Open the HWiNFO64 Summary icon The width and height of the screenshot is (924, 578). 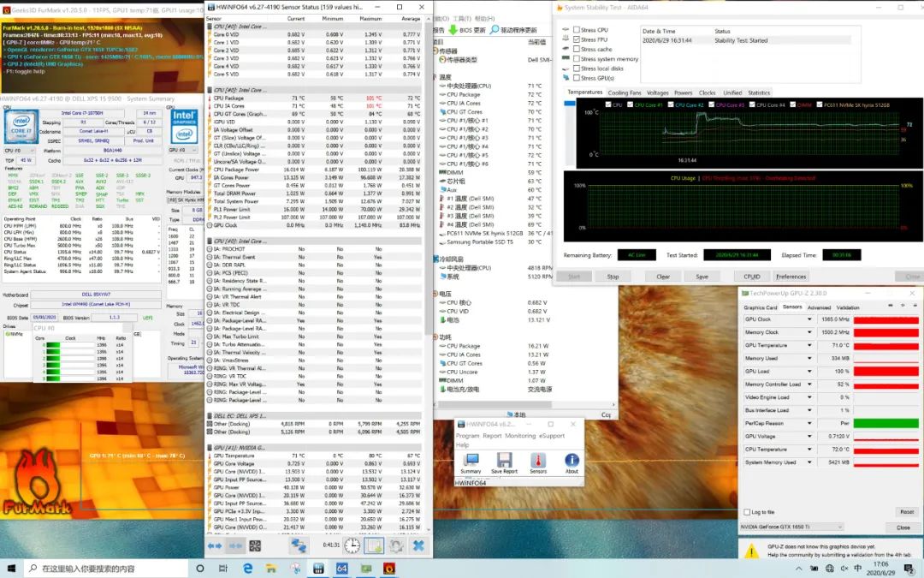pos(471,461)
